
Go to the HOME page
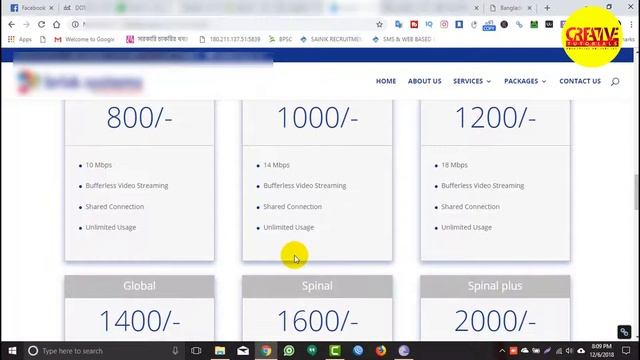point(386,81)
